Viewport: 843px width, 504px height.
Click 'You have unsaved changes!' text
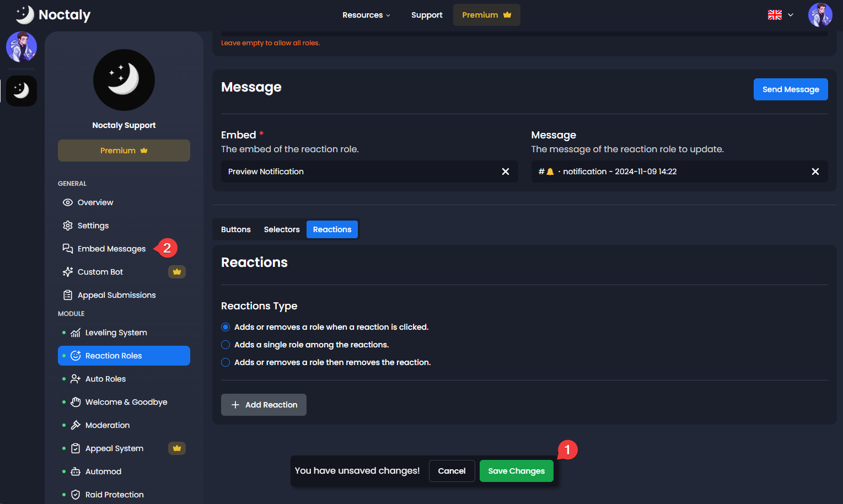[x=357, y=471]
